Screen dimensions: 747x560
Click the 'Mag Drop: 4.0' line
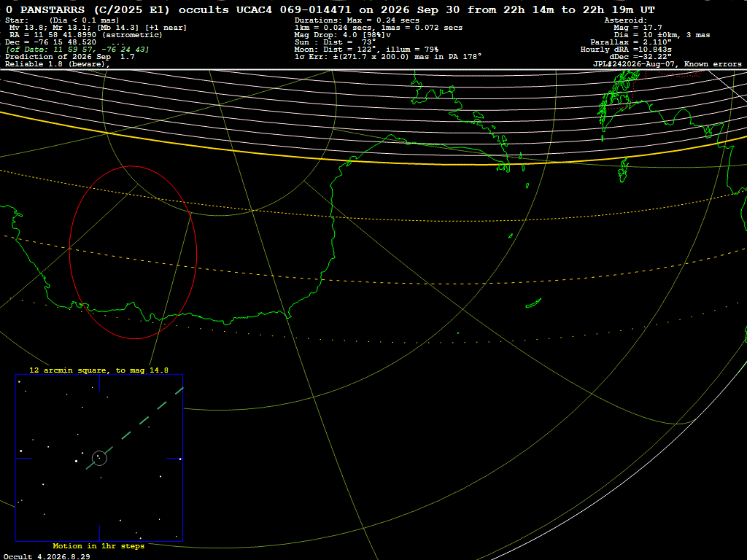(343, 35)
